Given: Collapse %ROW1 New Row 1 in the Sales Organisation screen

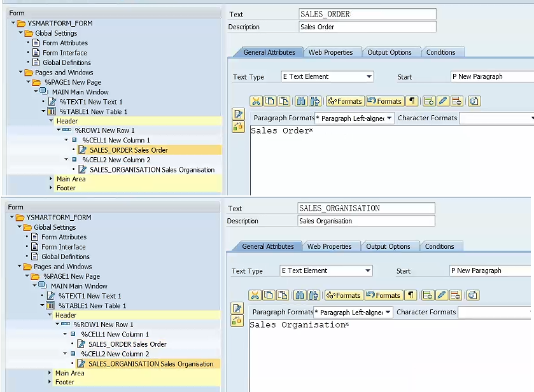Looking at the screenshot, I should 57,324.
